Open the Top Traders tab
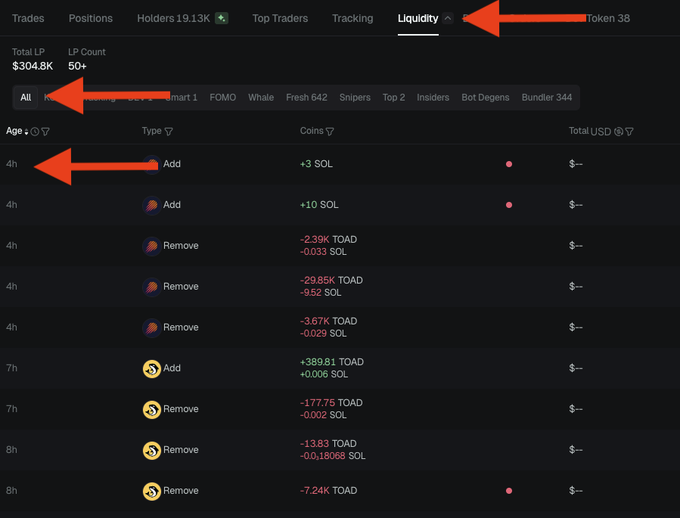The image size is (680, 518). pos(280,18)
